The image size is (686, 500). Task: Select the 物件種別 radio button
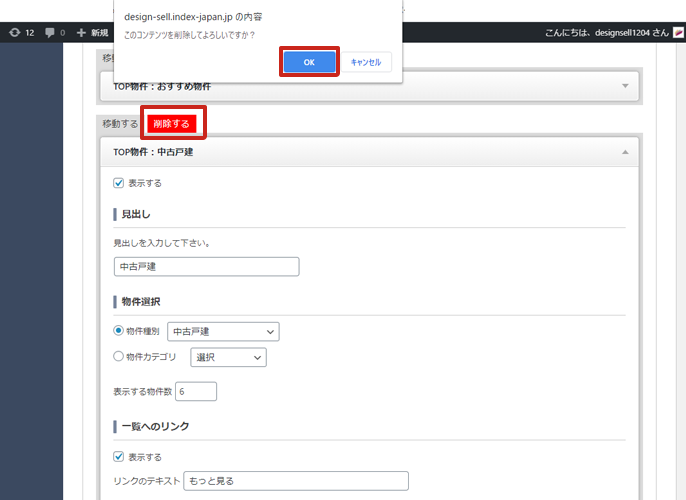pyautogui.click(x=119, y=331)
